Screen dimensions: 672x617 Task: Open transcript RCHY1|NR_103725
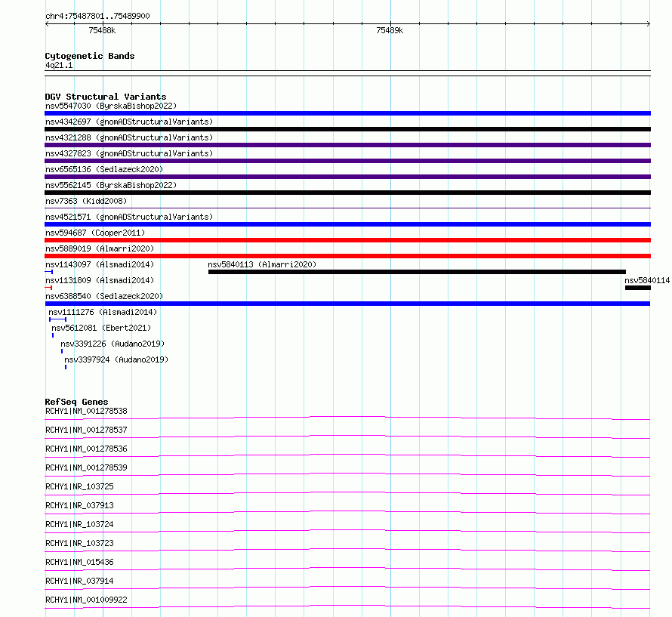tap(79, 486)
